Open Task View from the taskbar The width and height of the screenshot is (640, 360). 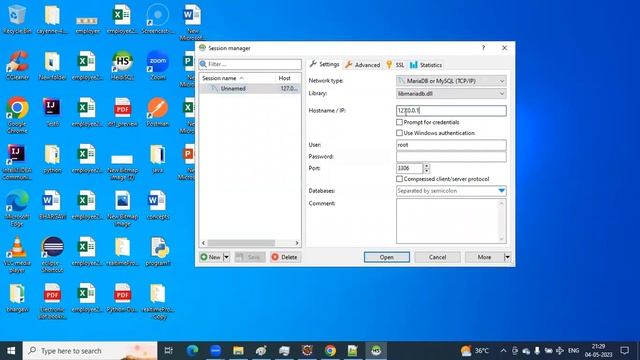tap(169, 351)
